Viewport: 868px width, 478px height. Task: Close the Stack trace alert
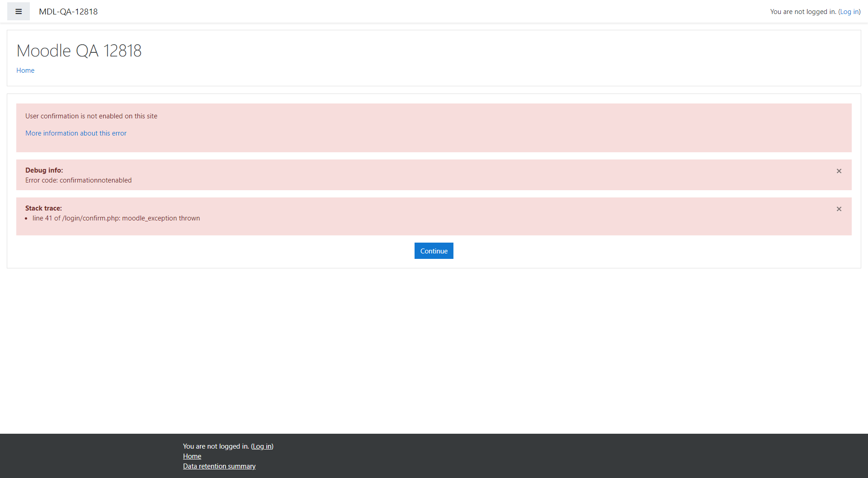839,209
